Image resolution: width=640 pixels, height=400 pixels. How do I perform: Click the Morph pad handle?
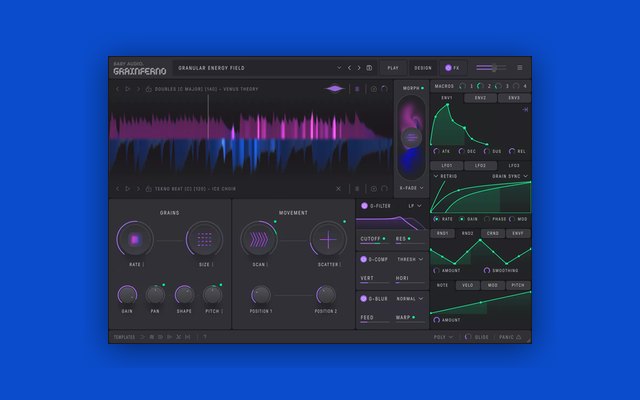click(411, 138)
